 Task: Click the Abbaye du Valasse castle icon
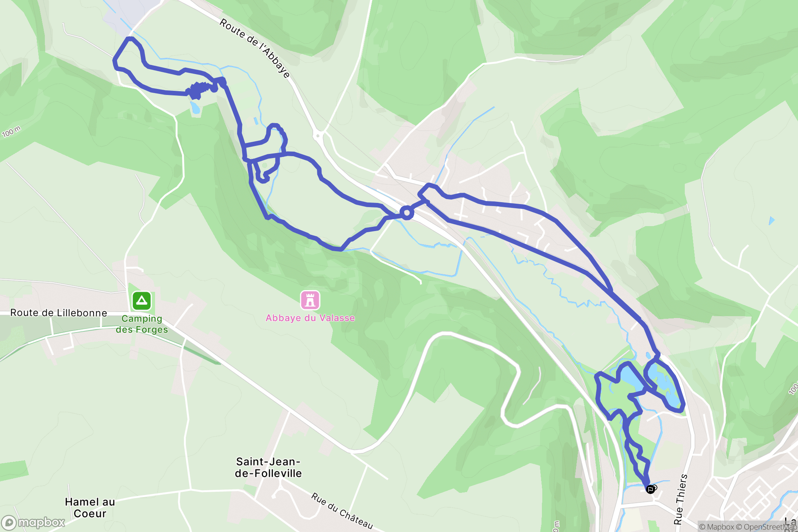(310, 301)
